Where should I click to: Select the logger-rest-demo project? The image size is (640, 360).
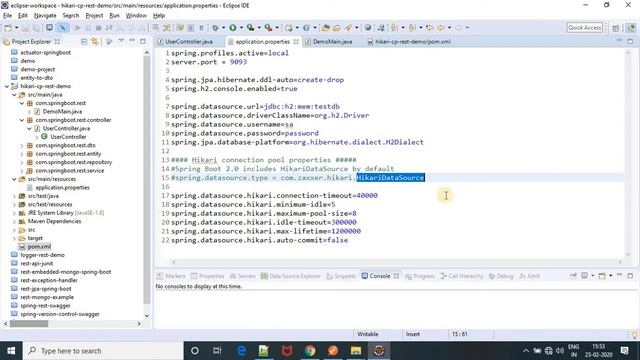click(42, 255)
